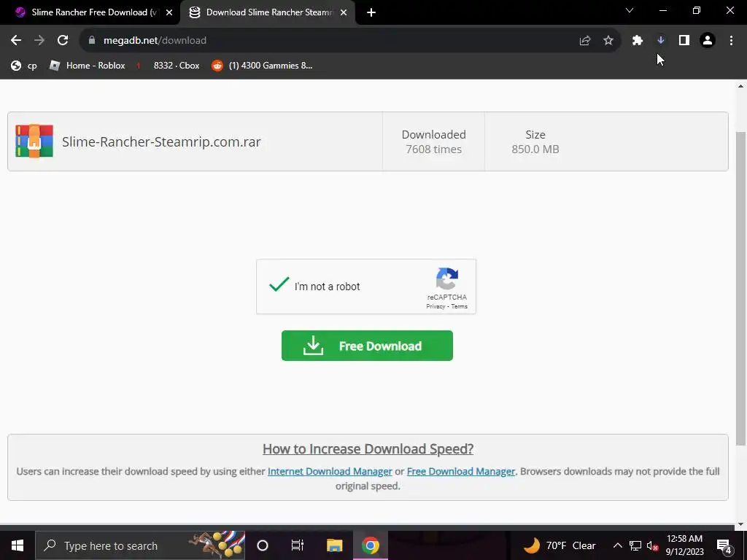Expand the system tray hidden icons

pos(617,545)
